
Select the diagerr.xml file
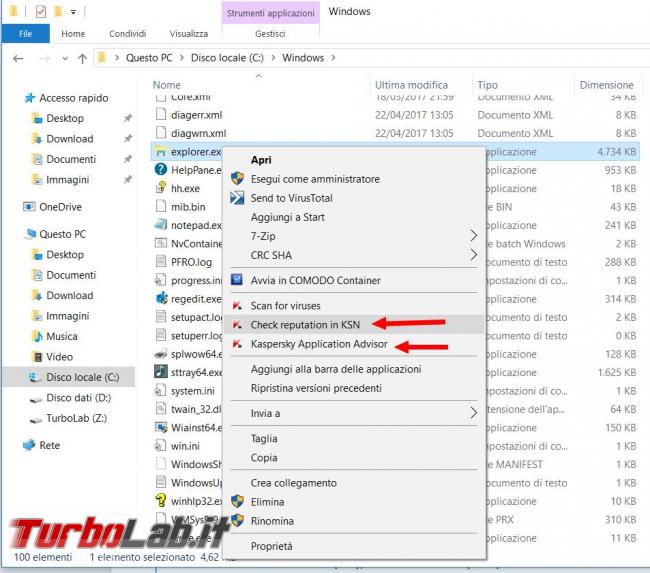(196, 115)
